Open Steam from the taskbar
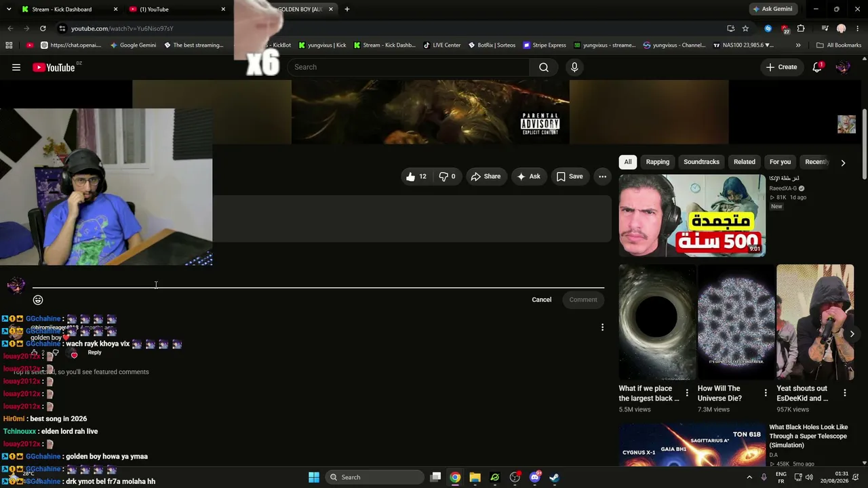 [x=554, y=477]
